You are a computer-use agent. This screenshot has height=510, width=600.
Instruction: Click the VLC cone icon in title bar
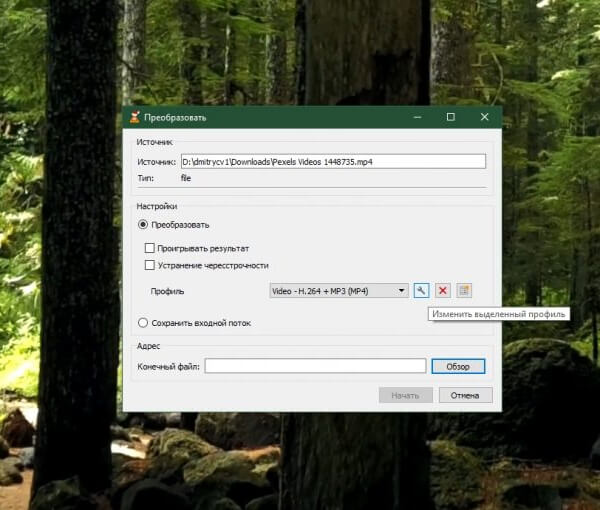click(134, 117)
